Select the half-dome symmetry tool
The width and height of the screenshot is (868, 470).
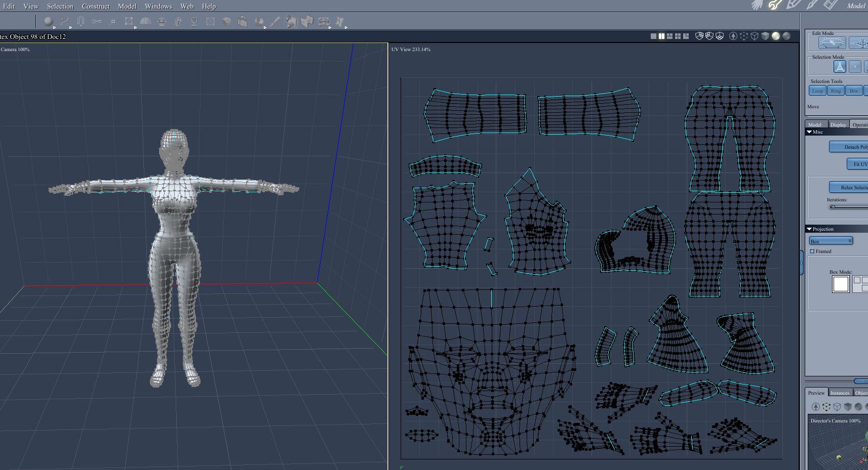pyautogui.click(x=145, y=21)
